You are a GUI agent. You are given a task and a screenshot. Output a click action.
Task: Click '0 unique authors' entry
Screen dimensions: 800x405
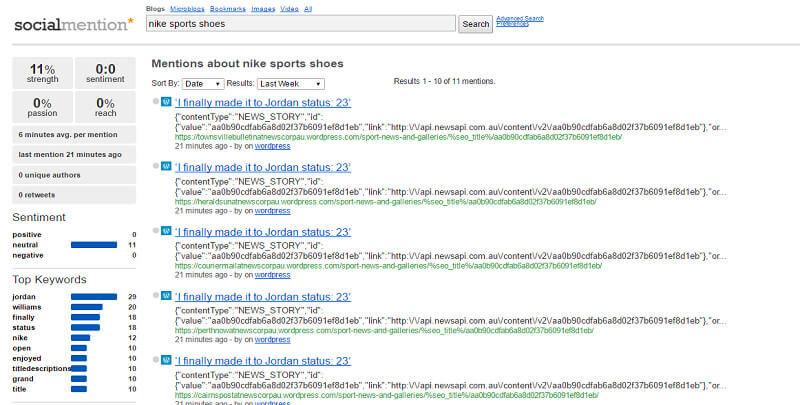pos(74,175)
